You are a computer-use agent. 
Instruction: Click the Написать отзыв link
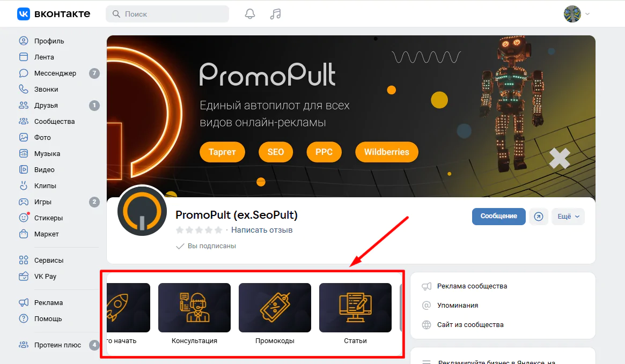[x=262, y=230]
